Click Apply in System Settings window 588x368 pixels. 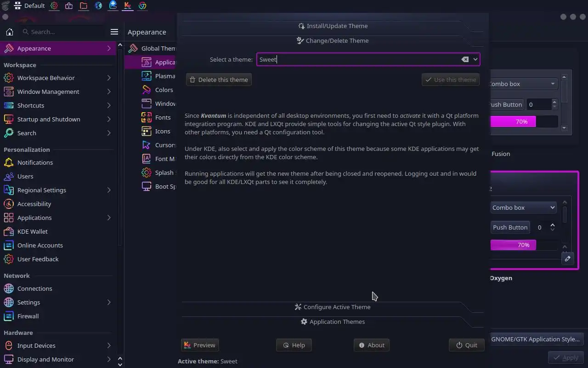(566, 357)
